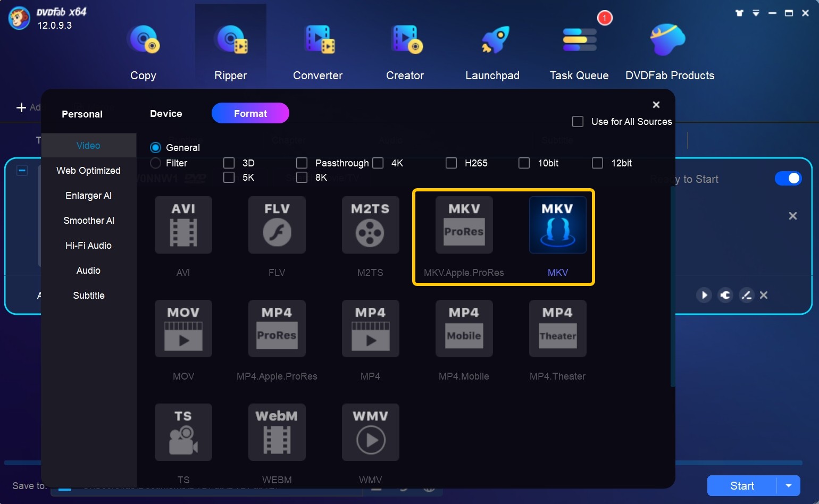The width and height of the screenshot is (819, 504).
Task: Open the Smoother AI category
Action: 88,220
